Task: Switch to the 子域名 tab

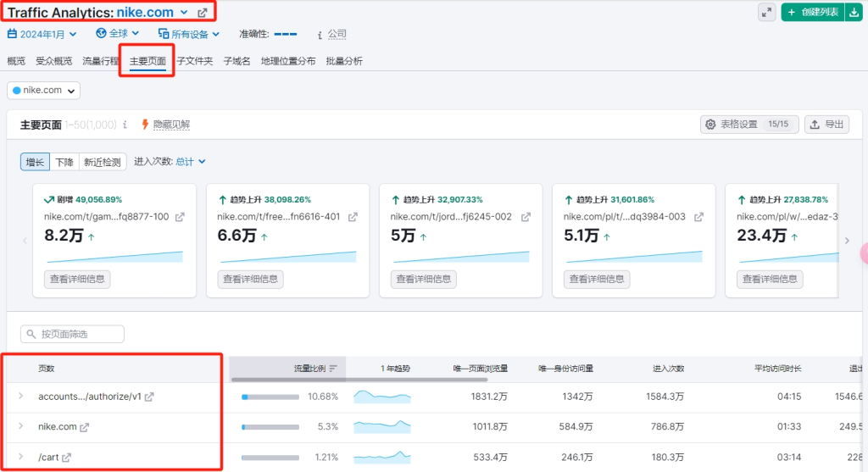Action: click(x=237, y=61)
